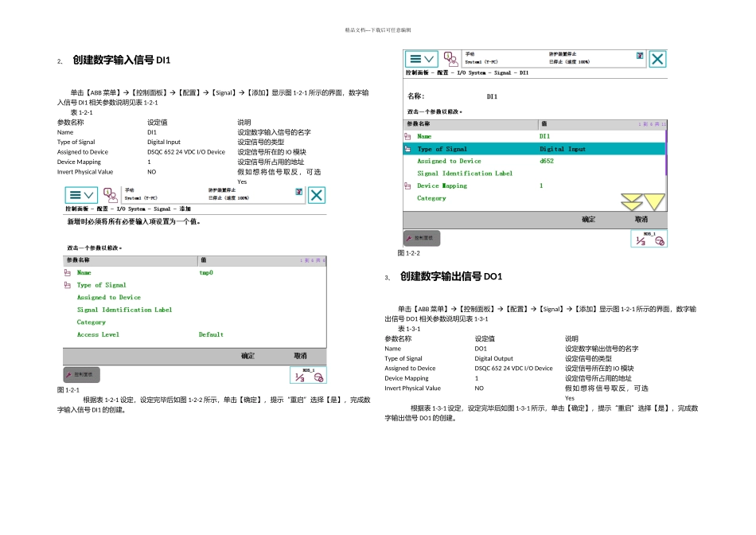Select Category row in figure 1-2-1
Screen dimensions: 756x535
(194, 322)
